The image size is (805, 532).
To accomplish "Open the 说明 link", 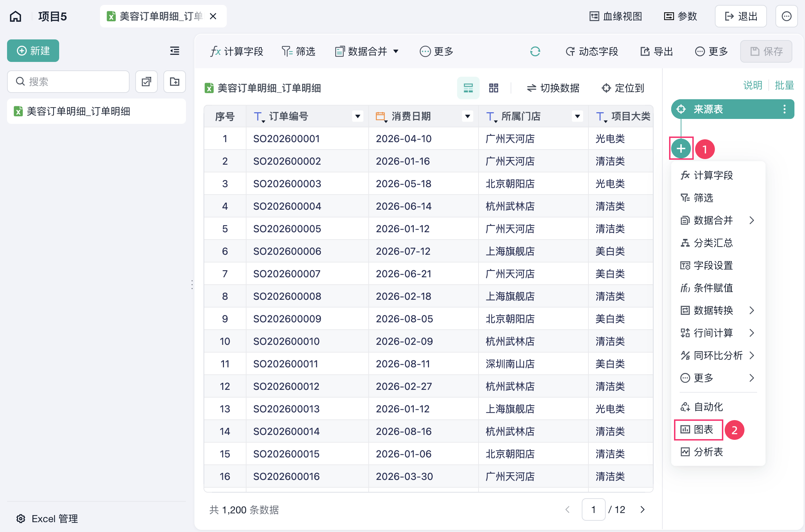I will [x=753, y=85].
